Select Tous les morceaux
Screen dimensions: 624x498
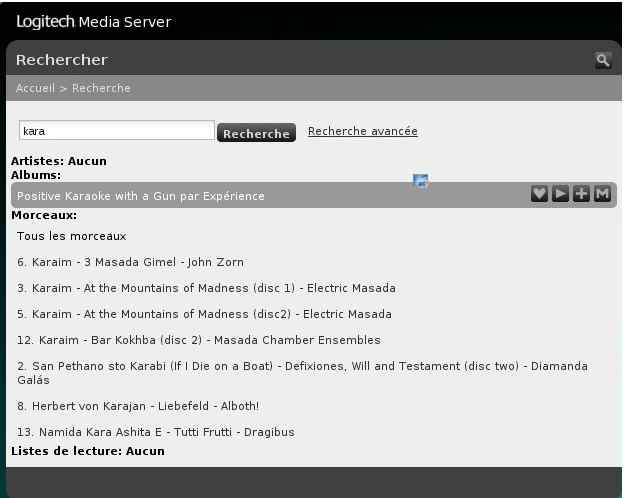71,236
